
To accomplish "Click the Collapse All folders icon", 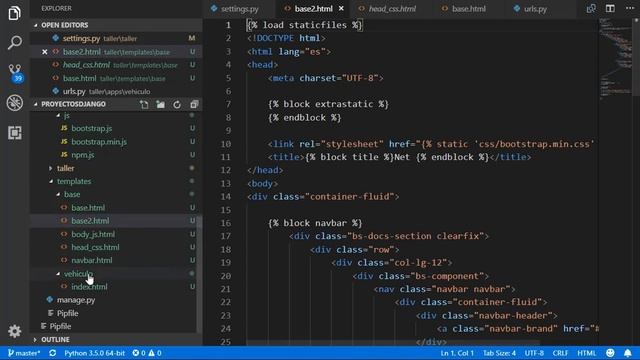I will point(194,104).
